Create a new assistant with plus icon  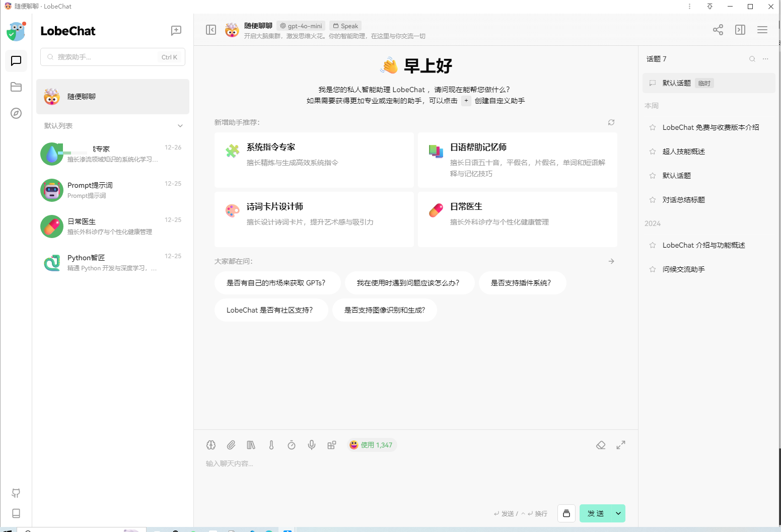point(176,30)
